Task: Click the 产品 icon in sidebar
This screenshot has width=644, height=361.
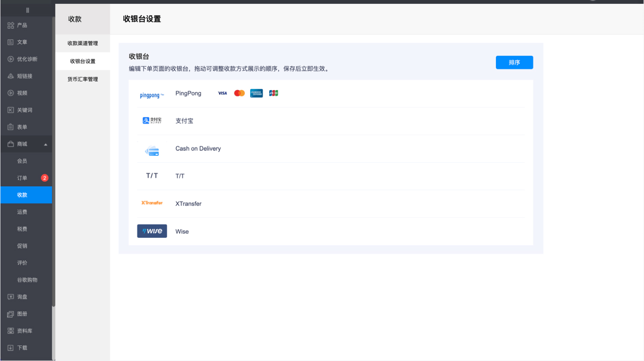Action: point(11,25)
